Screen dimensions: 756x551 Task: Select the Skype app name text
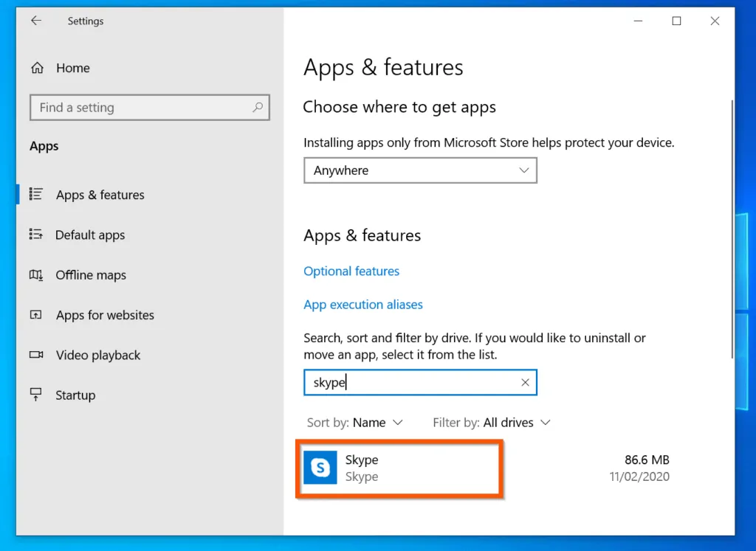click(362, 460)
